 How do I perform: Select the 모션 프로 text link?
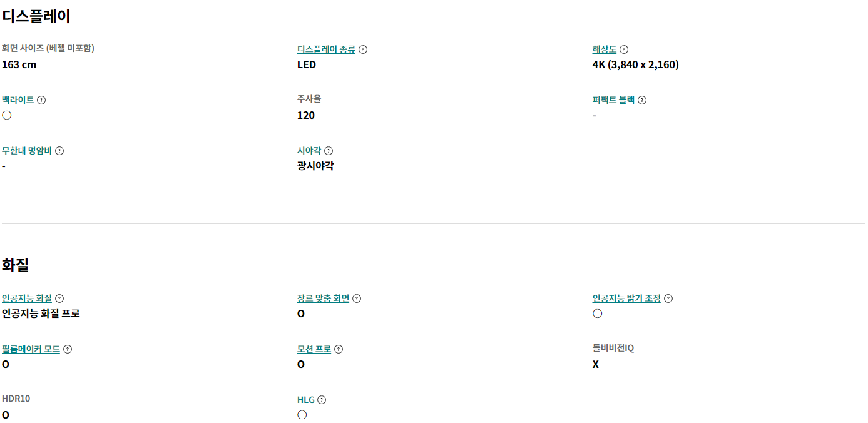pyautogui.click(x=314, y=349)
